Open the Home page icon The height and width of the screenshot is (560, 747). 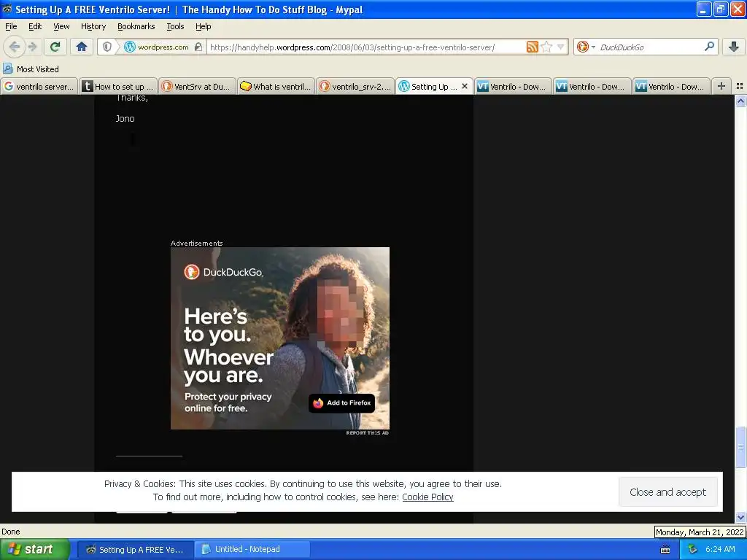pyautogui.click(x=82, y=47)
